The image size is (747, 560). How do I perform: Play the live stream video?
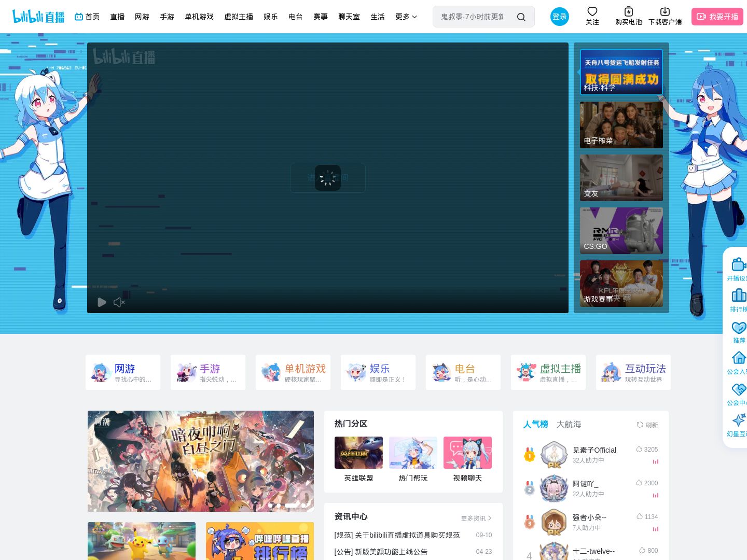point(102,302)
